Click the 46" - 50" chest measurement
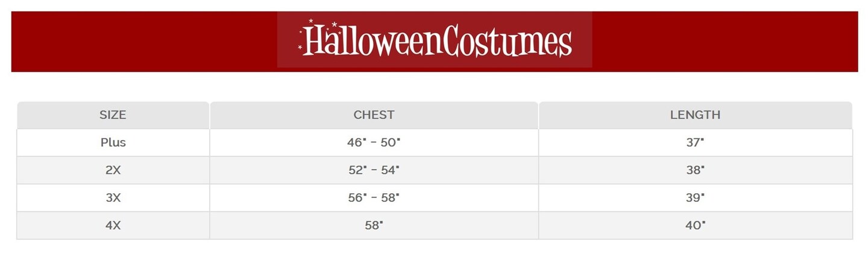Screen dimensions: 868x256 374,142
